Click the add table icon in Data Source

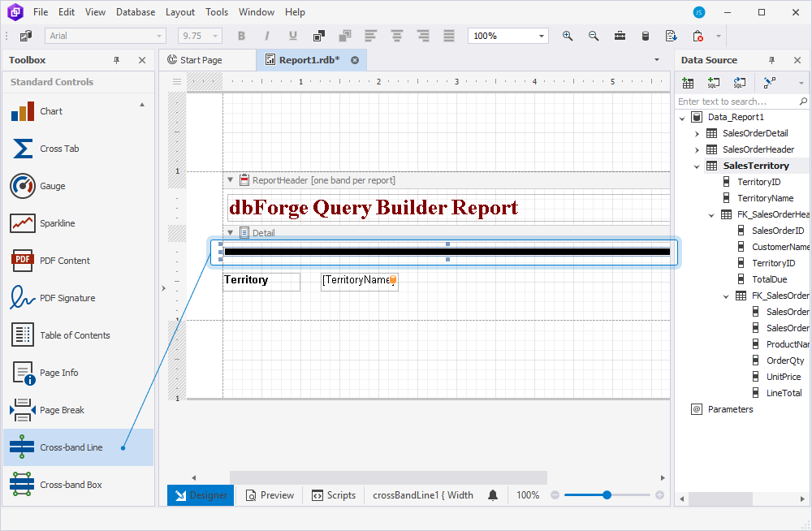click(688, 82)
